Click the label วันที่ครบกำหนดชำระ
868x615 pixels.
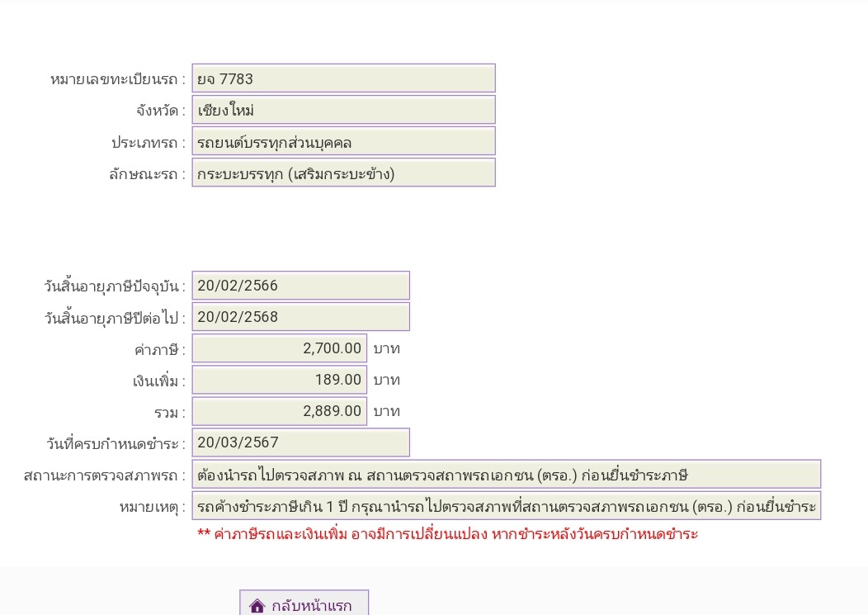tap(116, 444)
